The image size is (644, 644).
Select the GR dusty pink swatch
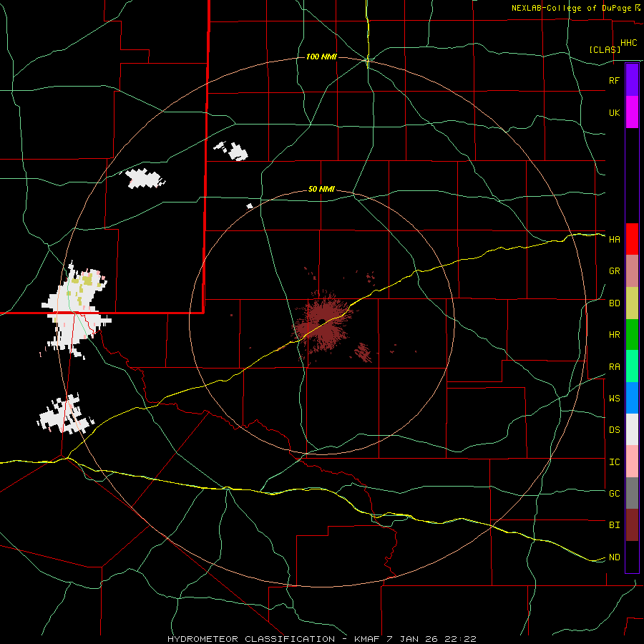coord(632,271)
